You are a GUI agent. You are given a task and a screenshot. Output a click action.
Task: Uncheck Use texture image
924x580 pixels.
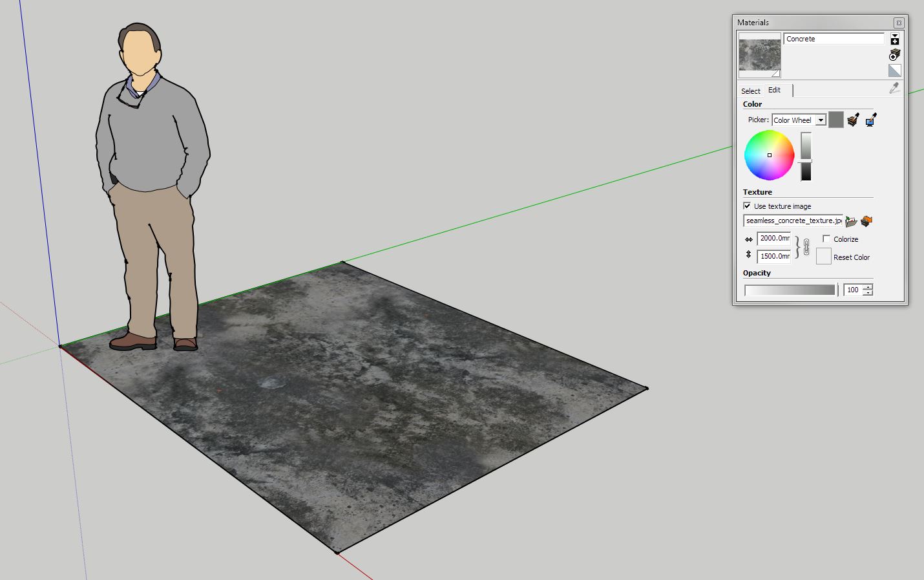[x=748, y=206]
